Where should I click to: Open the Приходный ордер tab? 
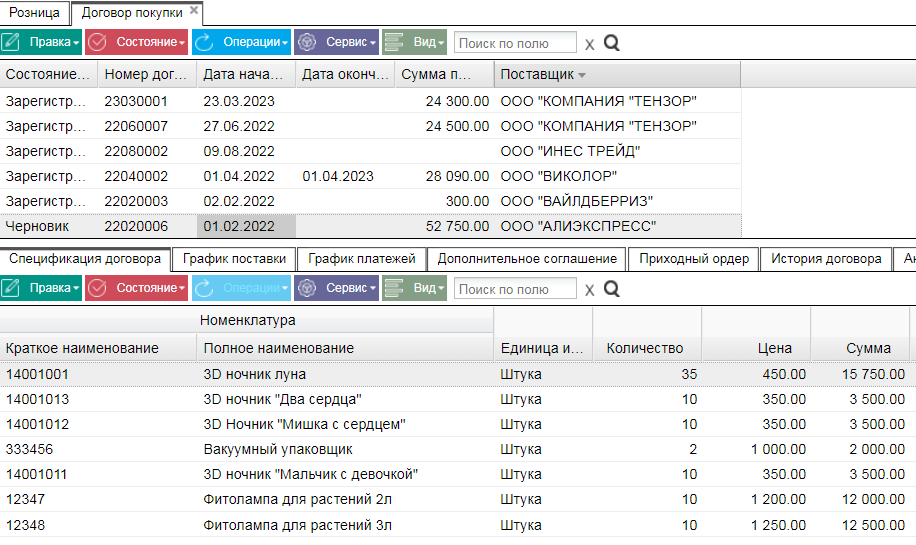pos(694,259)
